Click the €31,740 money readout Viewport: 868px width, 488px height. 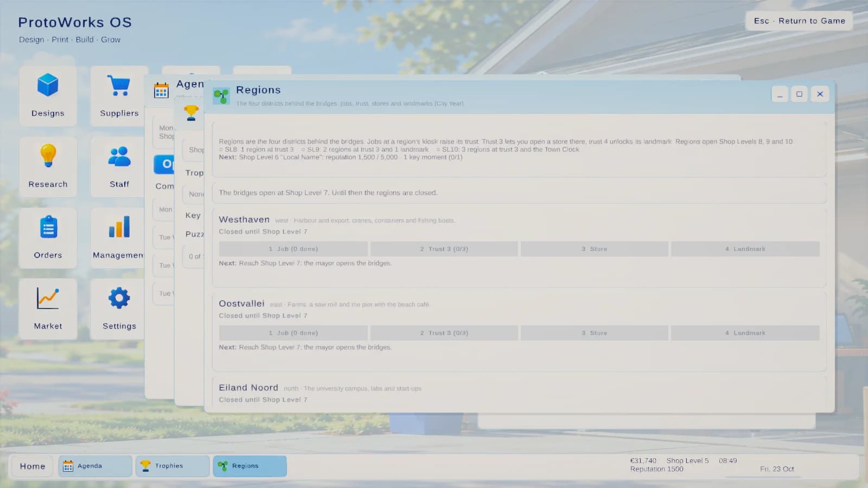[643, 460]
